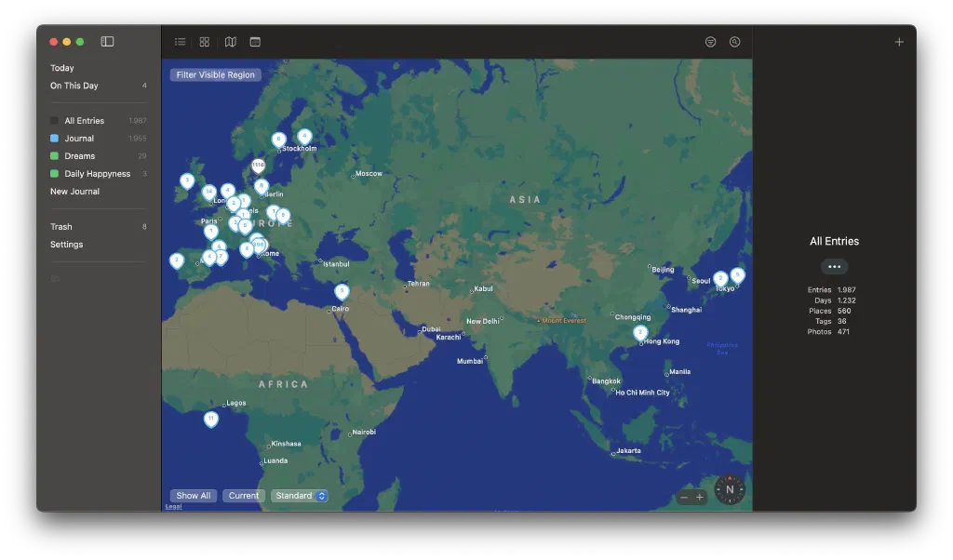Click the compass to reset map orientation
This screenshot has width=953, height=560.
(730, 488)
